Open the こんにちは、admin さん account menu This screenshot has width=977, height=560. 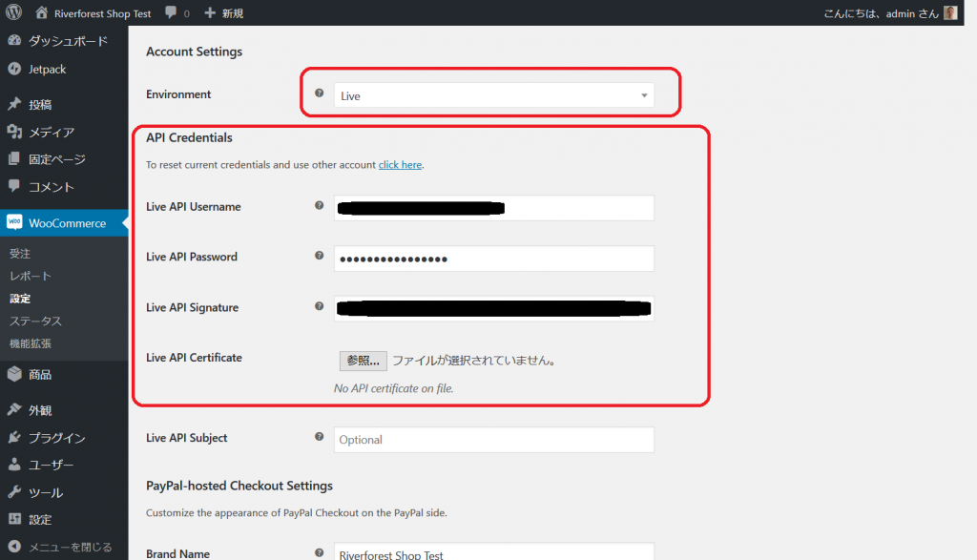[867, 13]
